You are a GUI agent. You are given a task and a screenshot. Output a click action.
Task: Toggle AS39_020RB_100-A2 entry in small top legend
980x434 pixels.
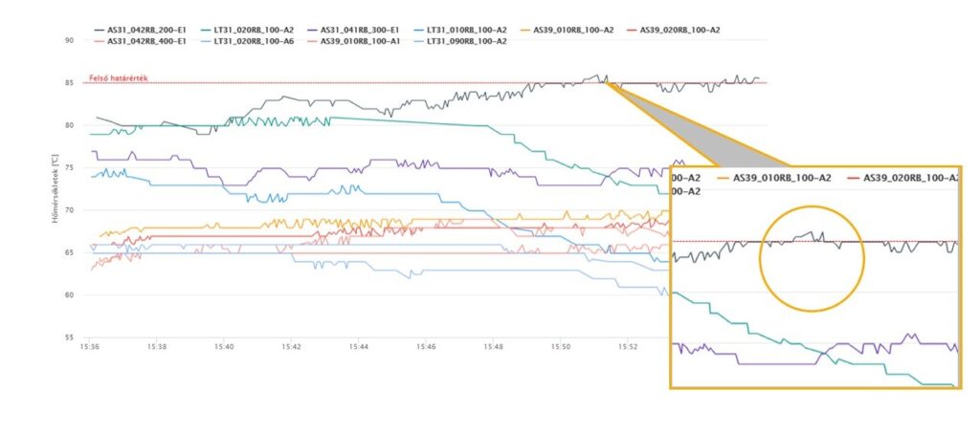673,30
